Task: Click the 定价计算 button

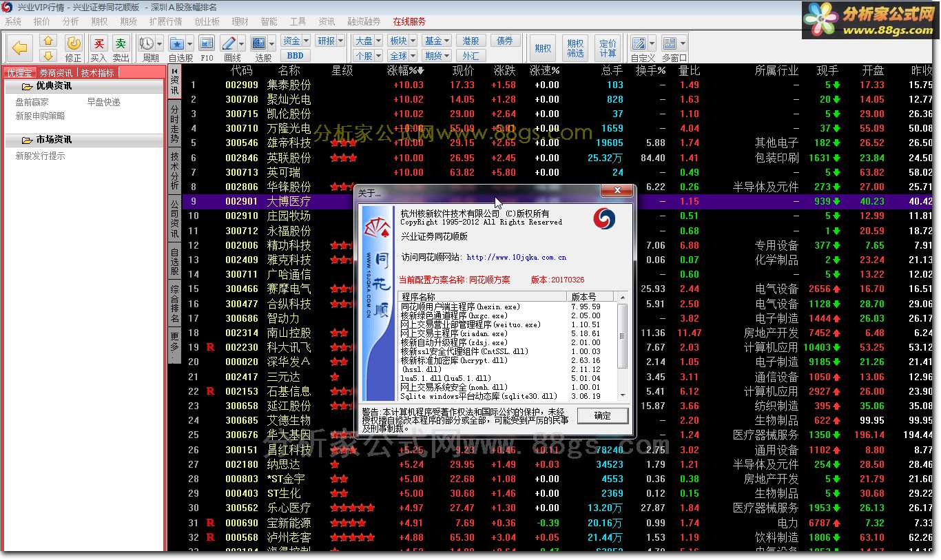Action: [x=608, y=48]
